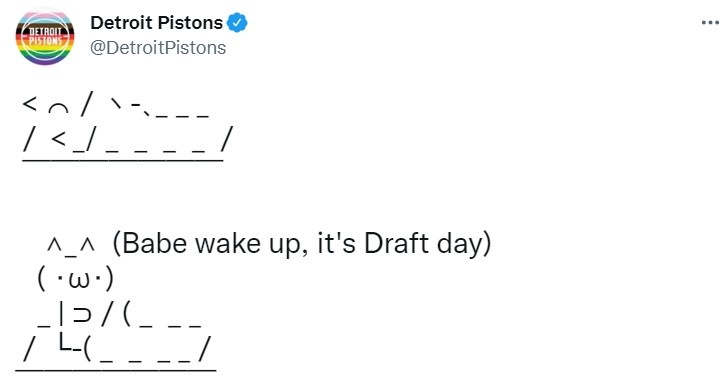Visit the @DetroitPistons handle link

pos(158,48)
